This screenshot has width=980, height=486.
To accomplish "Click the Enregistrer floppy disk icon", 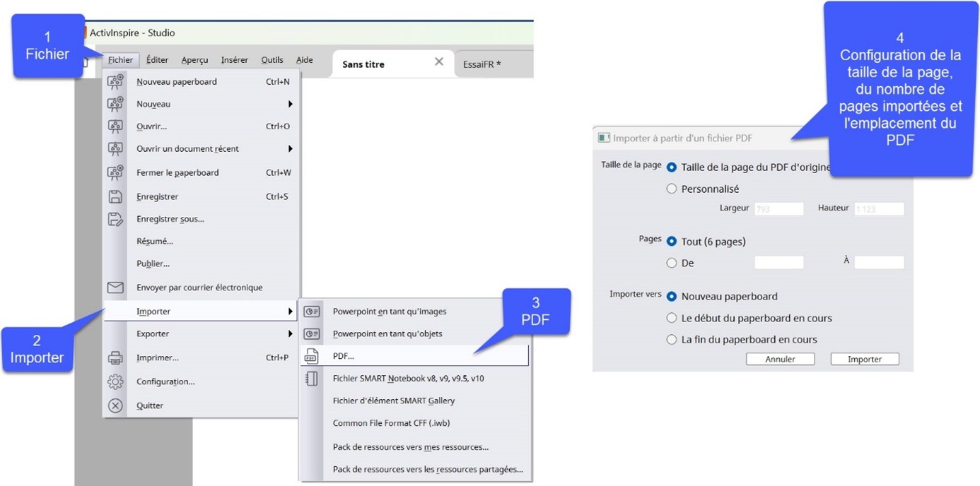I will pyautogui.click(x=115, y=196).
